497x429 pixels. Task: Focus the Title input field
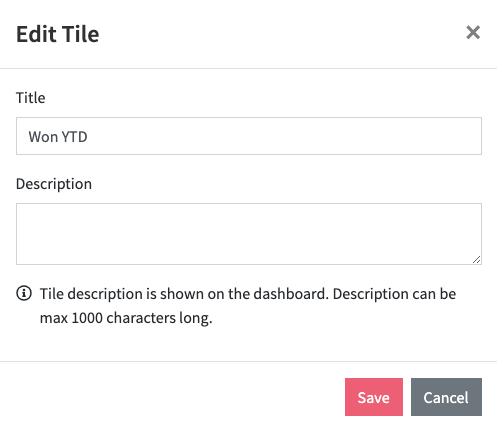coord(249,136)
